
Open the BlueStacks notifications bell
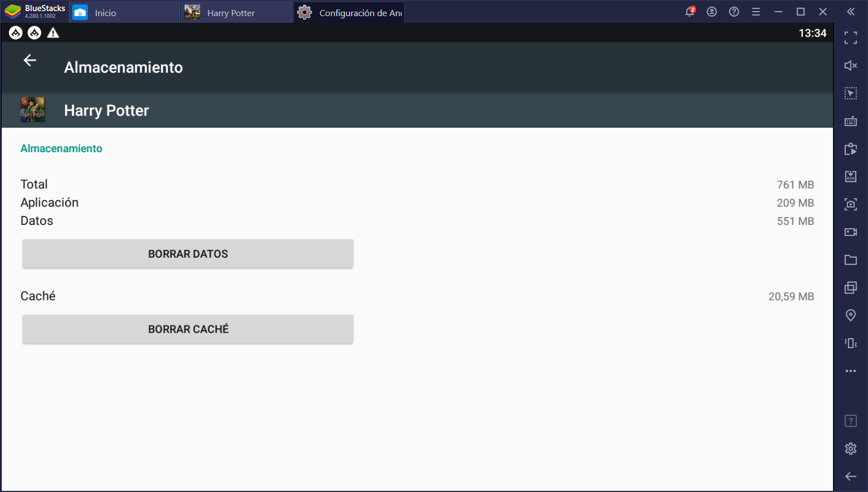(x=690, y=12)
